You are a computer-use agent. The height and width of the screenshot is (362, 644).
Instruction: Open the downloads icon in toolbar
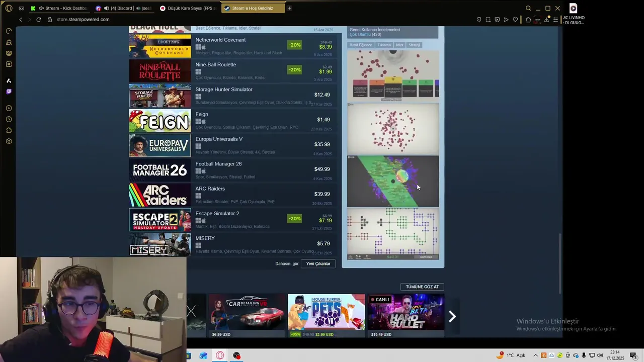[546, 20]
